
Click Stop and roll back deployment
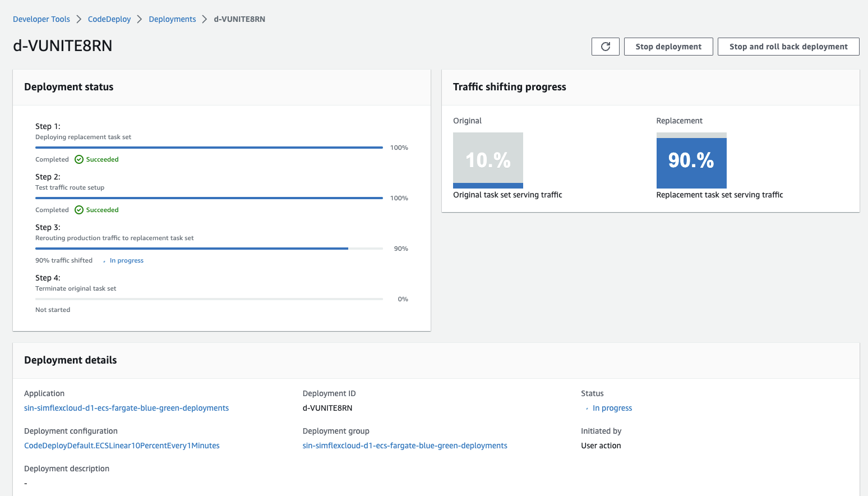tap(788, 47)
